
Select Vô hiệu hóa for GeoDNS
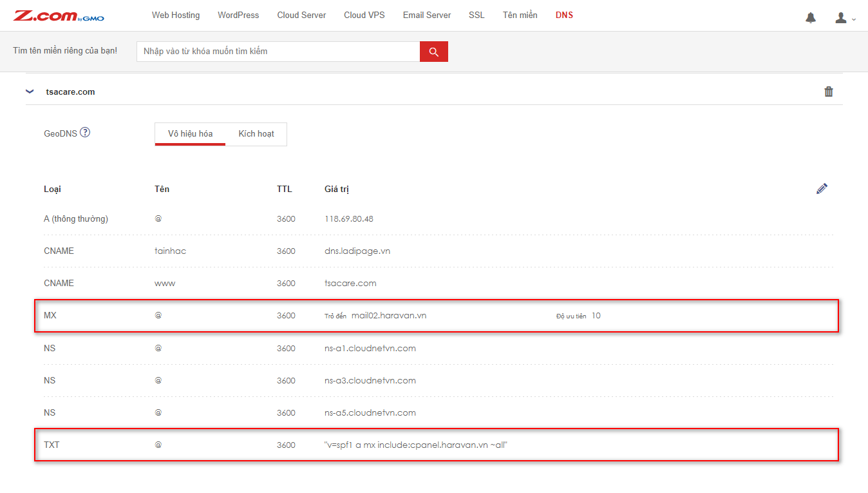pos(190,134)
